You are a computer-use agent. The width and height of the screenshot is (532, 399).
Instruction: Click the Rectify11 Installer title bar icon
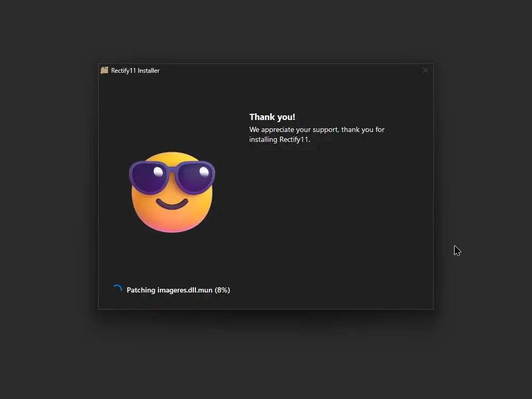coord(104,70)
